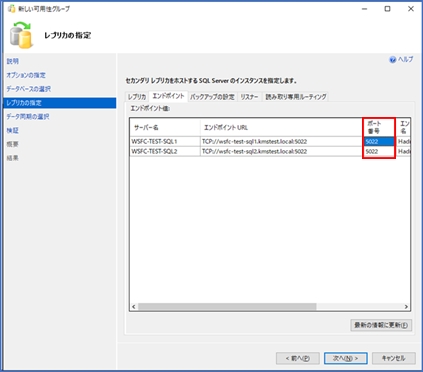
Task: Click the 概要 step in sidebar
Action: point(13,144)
